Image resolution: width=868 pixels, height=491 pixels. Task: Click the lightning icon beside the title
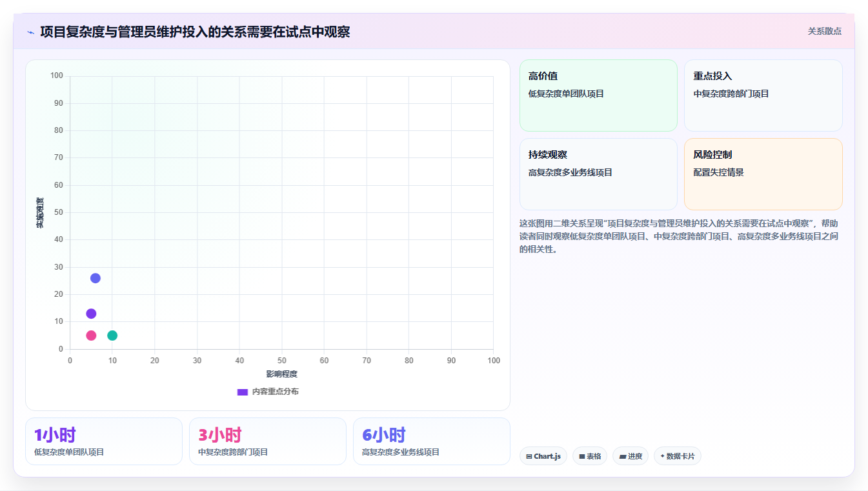point(30,32)
